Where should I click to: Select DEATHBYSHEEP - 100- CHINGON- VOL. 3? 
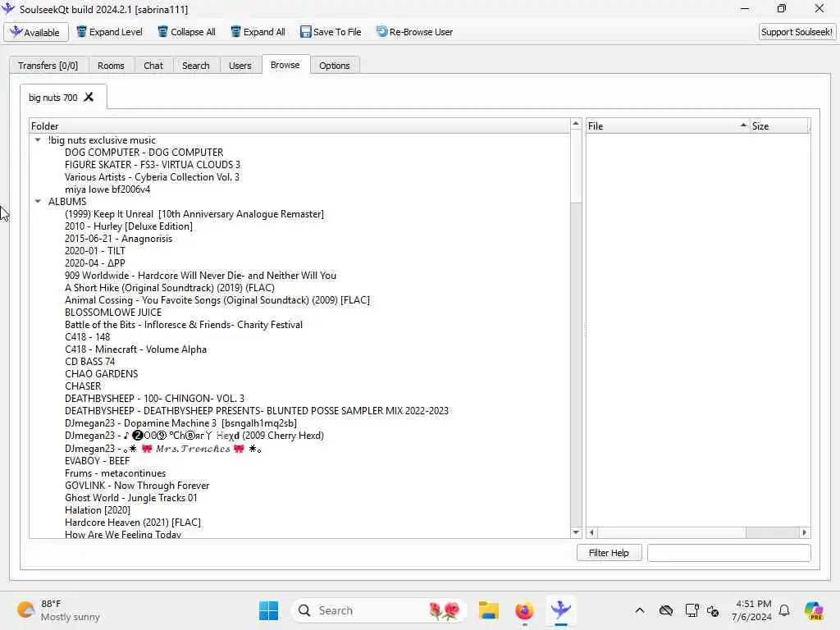155,399
